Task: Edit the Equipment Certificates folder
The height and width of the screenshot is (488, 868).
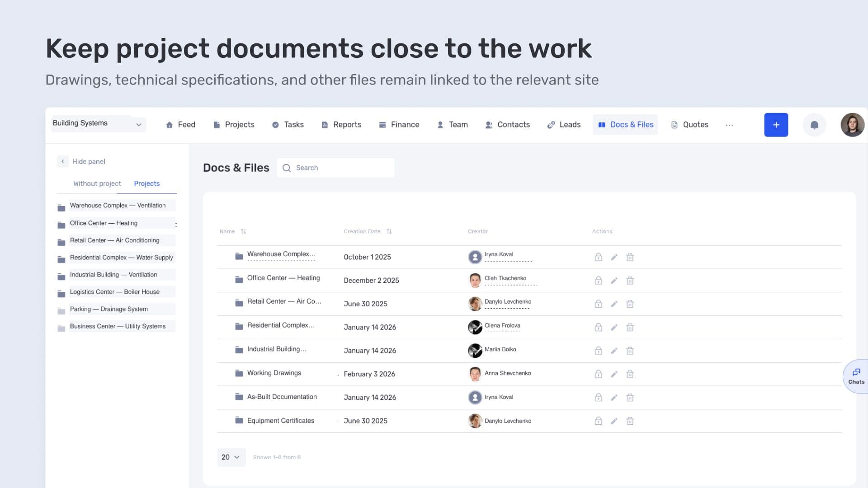Action: [x=614, y=421]
